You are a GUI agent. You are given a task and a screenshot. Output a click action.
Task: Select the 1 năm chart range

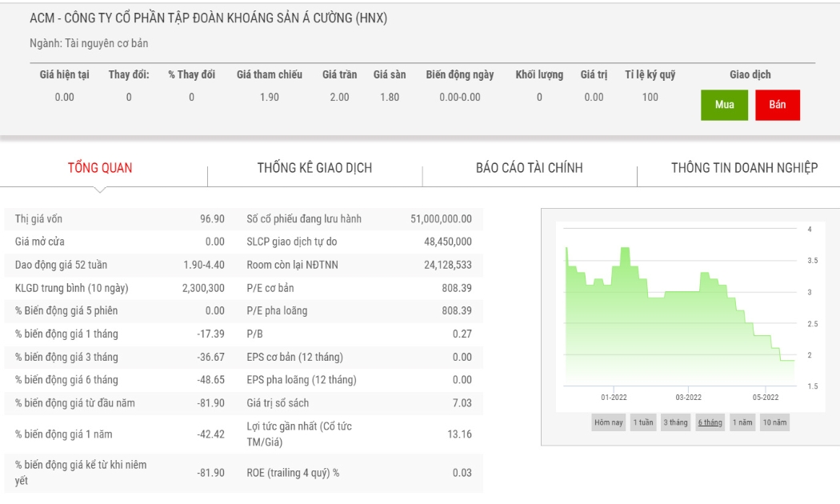(x=742, y=422)
